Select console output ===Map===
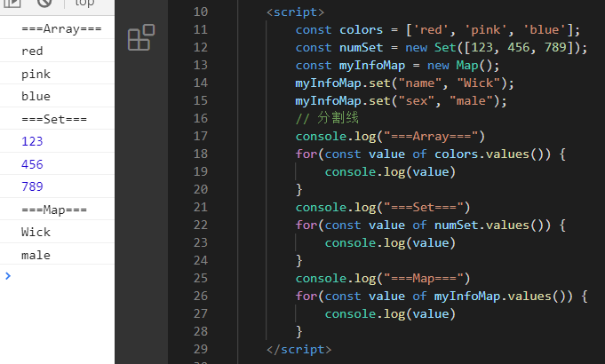 54,210
